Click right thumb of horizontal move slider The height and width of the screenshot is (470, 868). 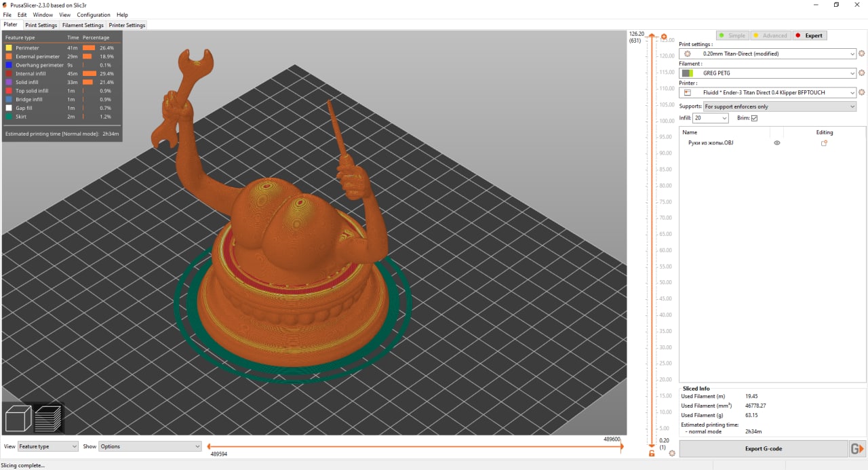(620, 446)
